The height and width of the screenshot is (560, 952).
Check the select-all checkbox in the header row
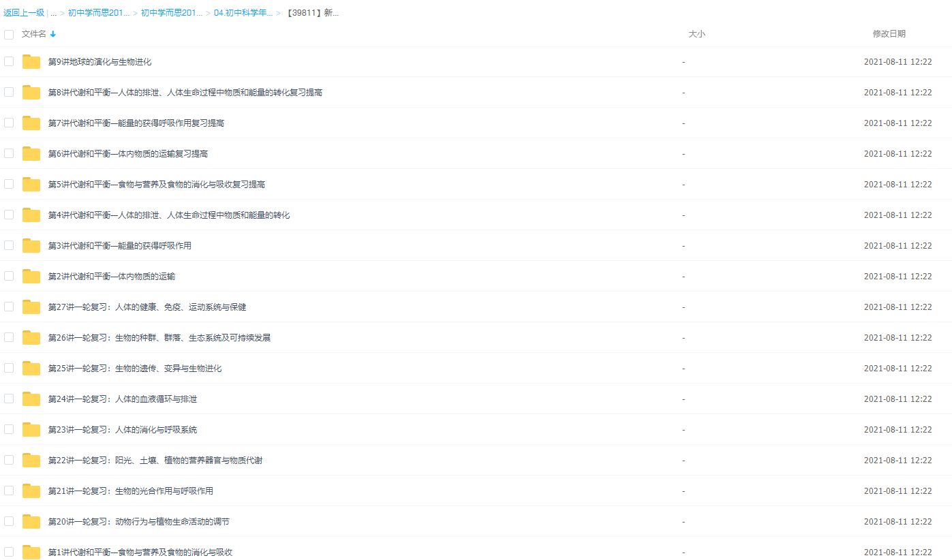[x=8, y=33]
